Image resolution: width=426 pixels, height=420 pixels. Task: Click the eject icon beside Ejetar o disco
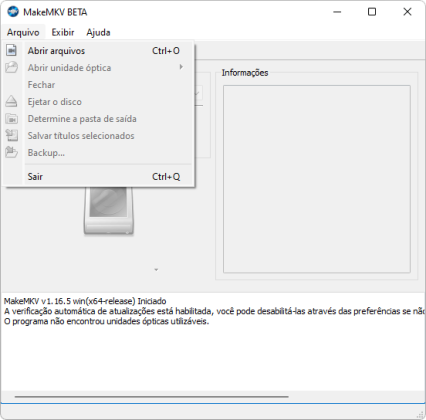[11, 101]
